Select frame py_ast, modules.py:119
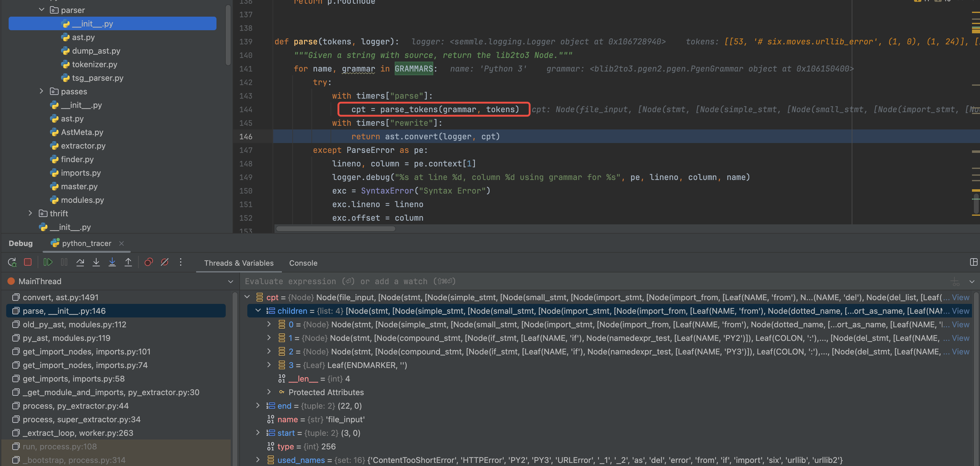 coord(116,338)
